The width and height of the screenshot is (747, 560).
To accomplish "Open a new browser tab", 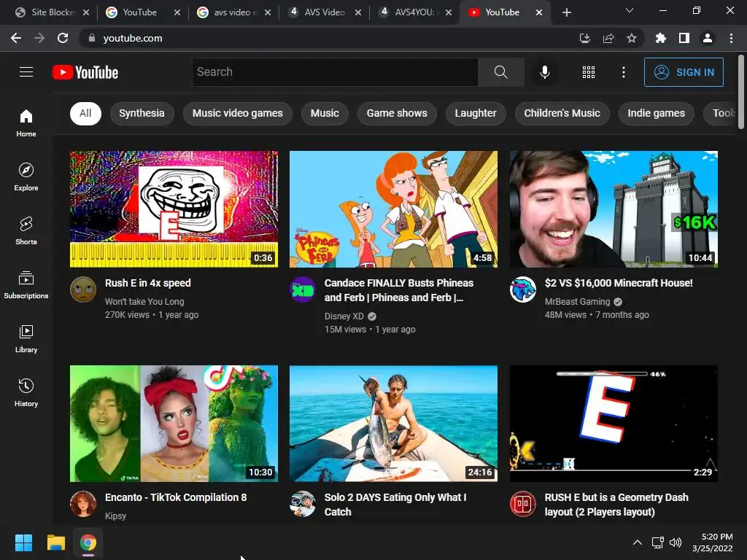I will pos(566,12).
